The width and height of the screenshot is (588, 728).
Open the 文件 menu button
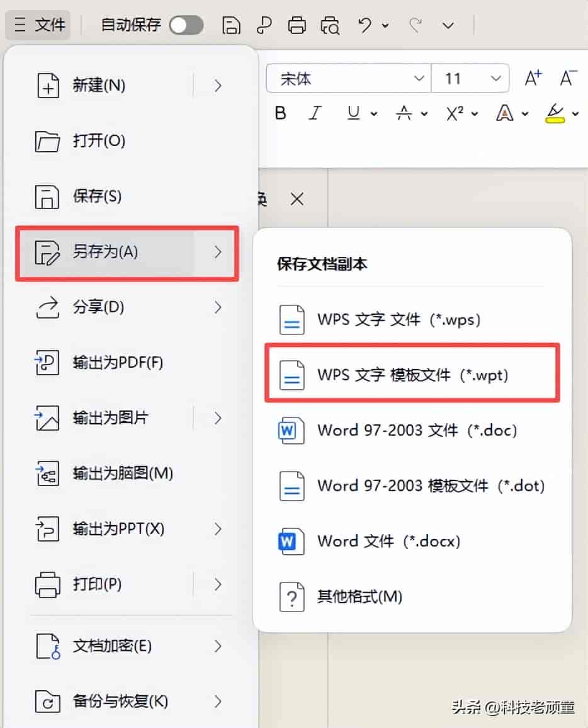click(x=38, y=25)
